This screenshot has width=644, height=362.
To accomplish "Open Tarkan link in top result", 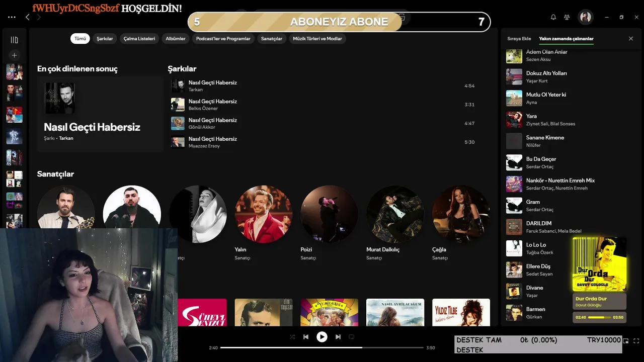I will pos(66,138).
